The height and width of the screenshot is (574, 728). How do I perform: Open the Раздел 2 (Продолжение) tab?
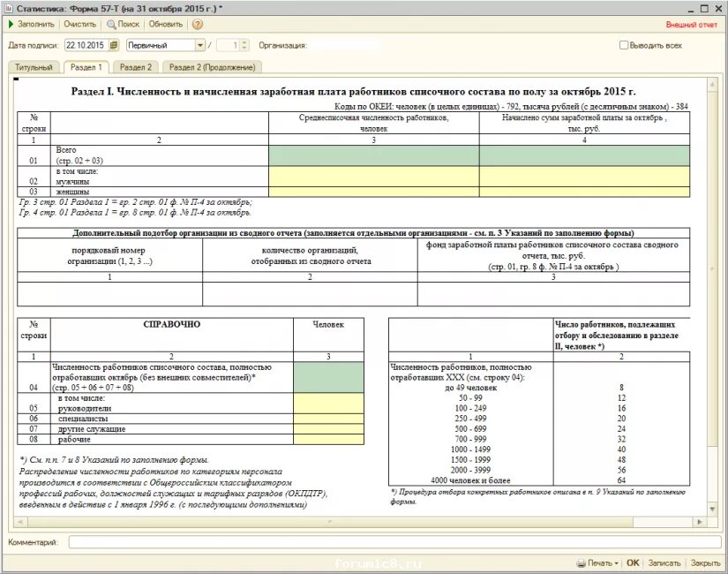click(x=212, y=67)
